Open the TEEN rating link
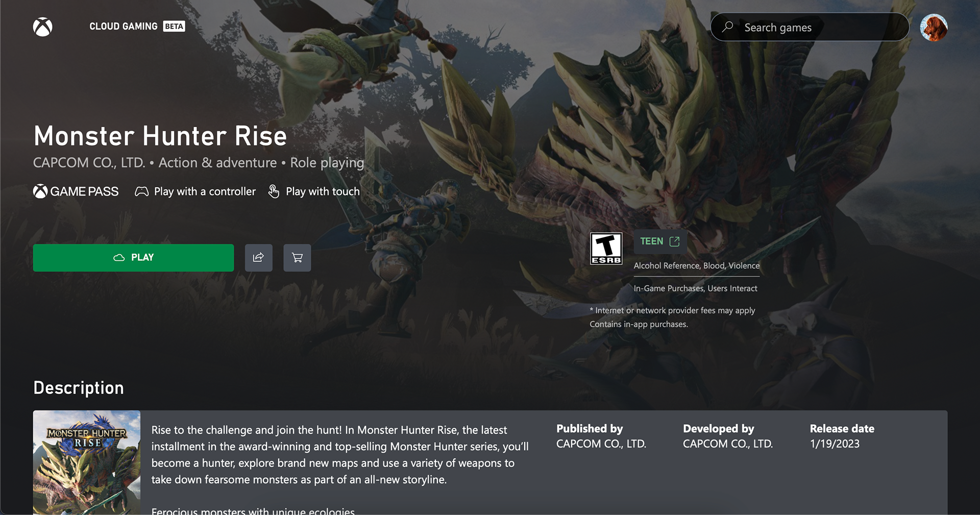Image resolution: width=980 pixels, height=515 pixels. [659, 241]
